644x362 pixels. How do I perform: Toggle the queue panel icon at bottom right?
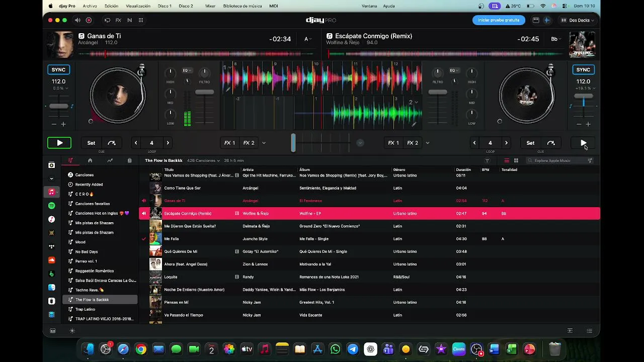[x=589, y=331]
